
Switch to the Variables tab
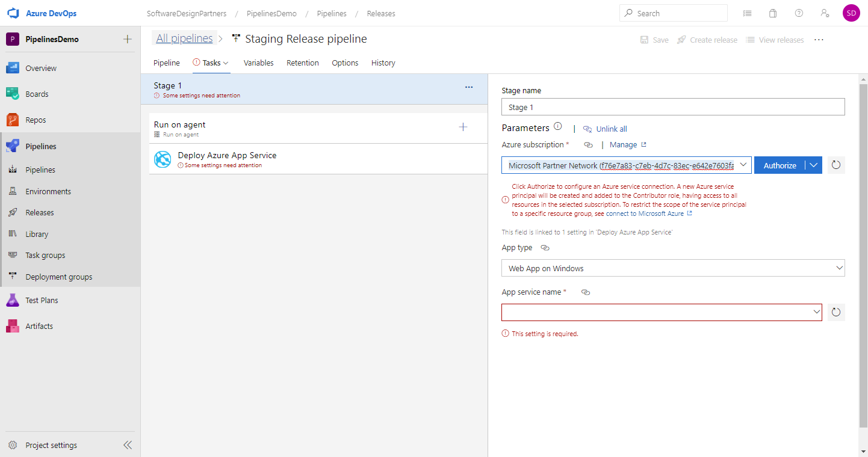coord(258,63)
